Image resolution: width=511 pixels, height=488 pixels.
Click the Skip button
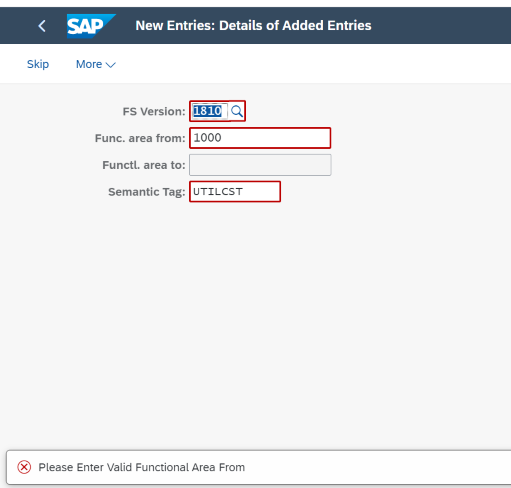click(38, 64)
